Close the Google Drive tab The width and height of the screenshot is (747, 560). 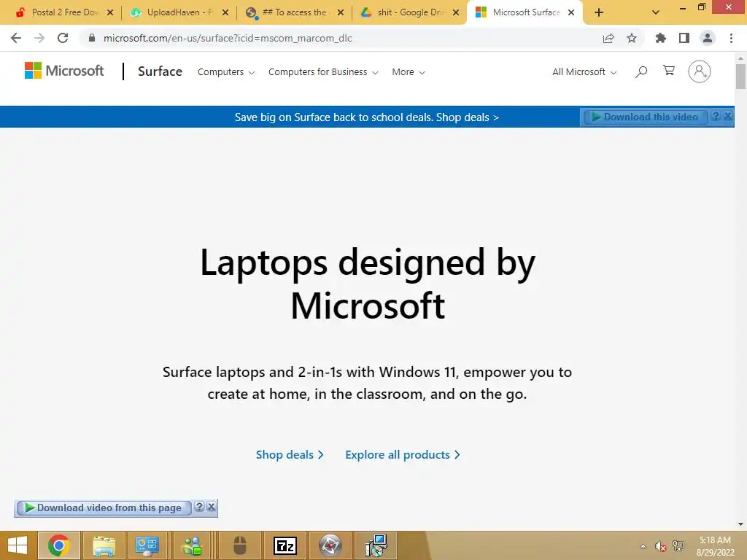point(456,12)
